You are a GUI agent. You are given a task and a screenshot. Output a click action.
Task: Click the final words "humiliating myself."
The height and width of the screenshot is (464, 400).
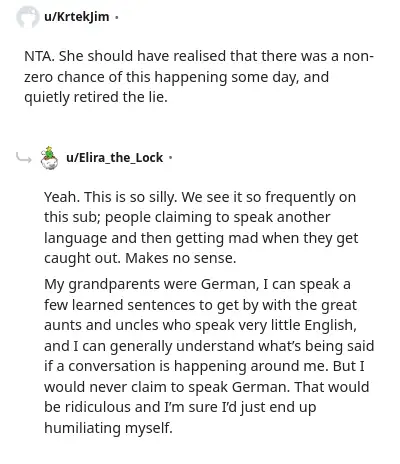(x=108, y=428)
